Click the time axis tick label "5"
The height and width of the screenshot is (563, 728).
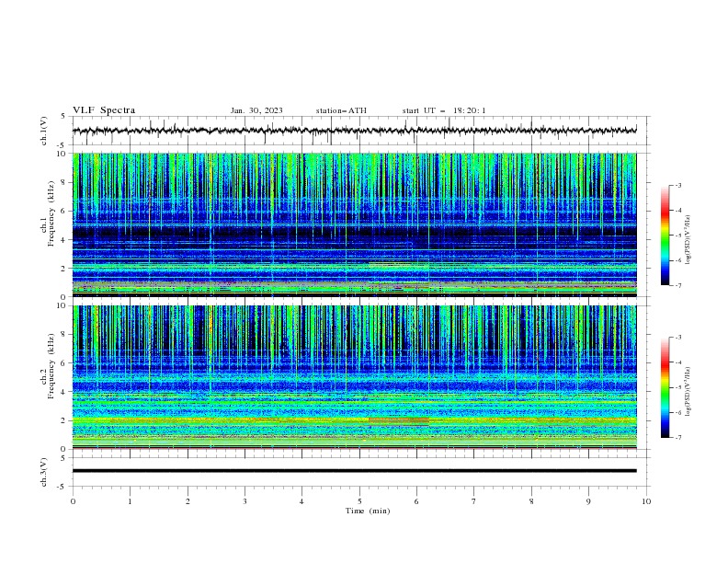click(x=359, y=501)
